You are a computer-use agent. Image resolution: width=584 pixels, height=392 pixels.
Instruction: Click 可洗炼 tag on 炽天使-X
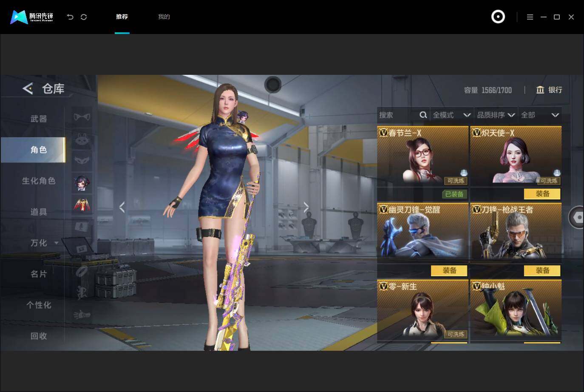[549, 181]
